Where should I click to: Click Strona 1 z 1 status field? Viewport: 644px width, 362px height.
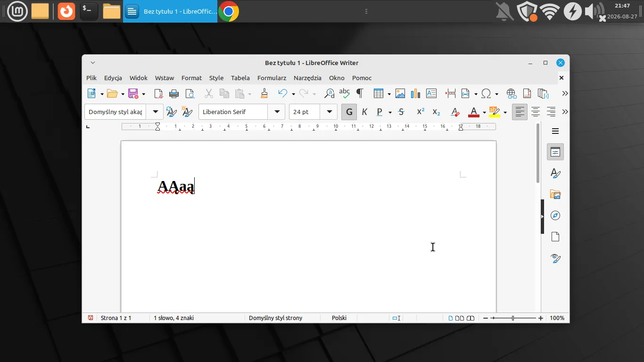116,318
